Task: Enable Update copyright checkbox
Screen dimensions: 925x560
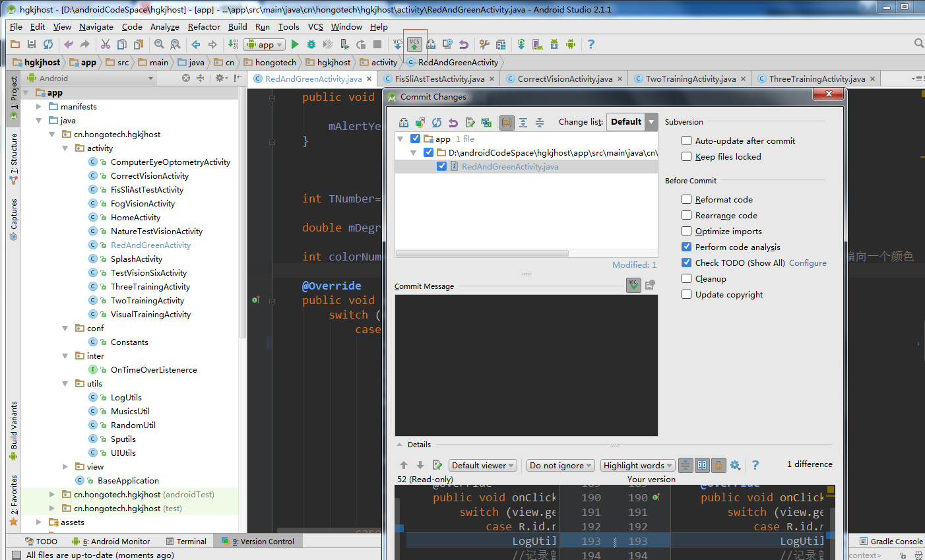Action: coord(687,294)
